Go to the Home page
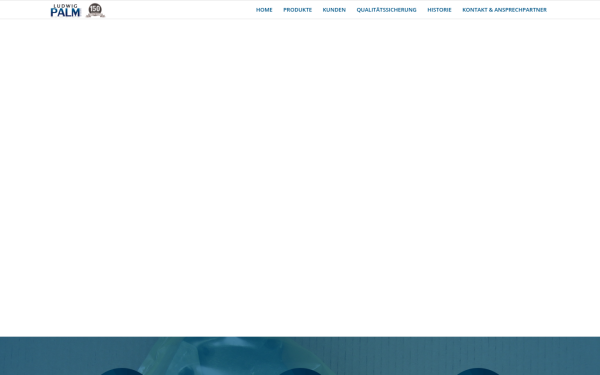Viewport: 600px width, 375px height. click(x=264, y=10)
